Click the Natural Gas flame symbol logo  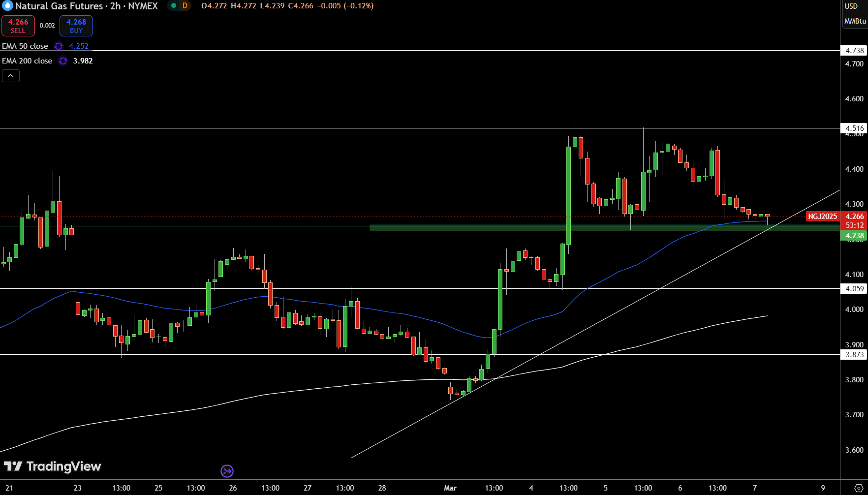pos(7,6)
